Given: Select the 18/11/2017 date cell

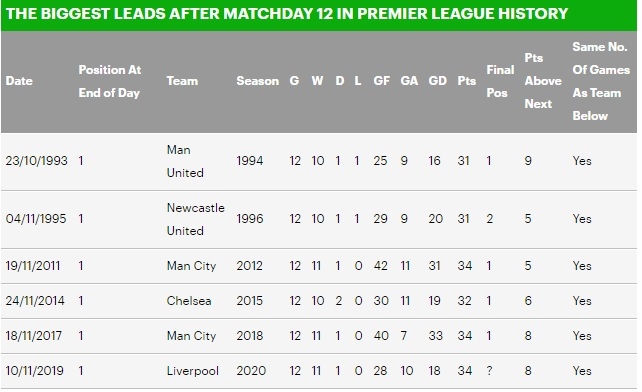Looking at the screenshot, I should click(x=34, y=336).
